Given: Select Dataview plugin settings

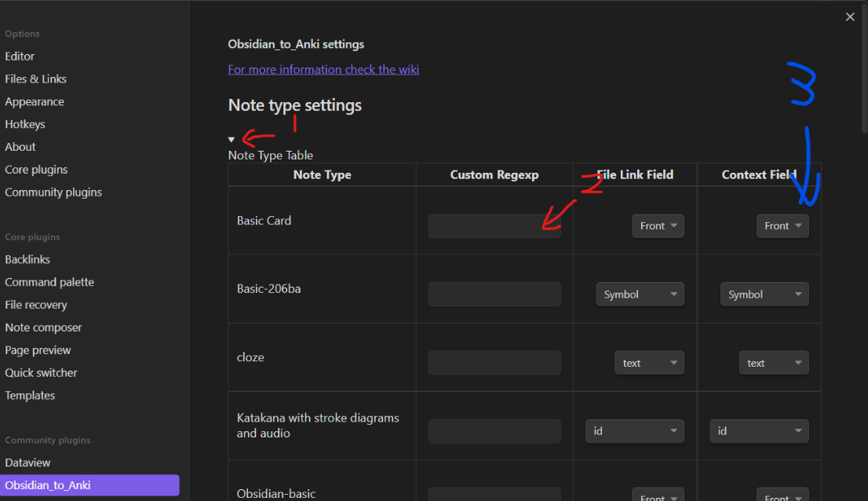Looking at the screenshot, I should (x=27, y=463).
